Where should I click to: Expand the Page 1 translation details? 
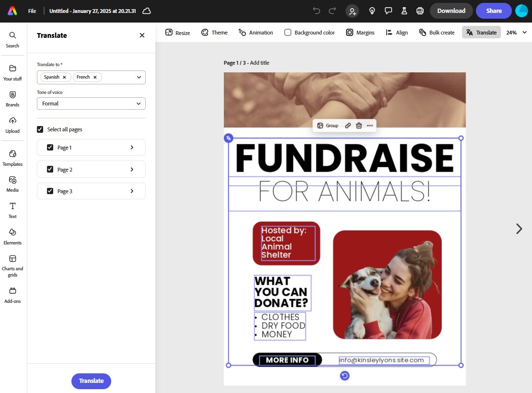132,147
